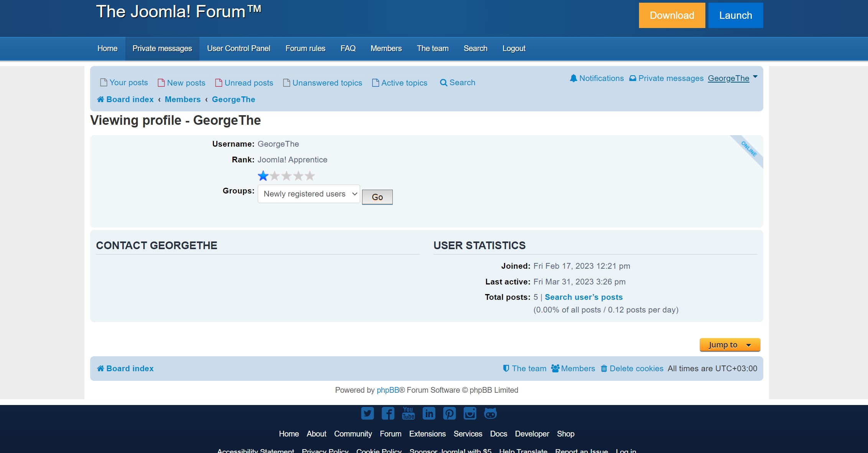Click the Your posts link
The width and height of the screenshot is (868, 453).
point(129,83)
